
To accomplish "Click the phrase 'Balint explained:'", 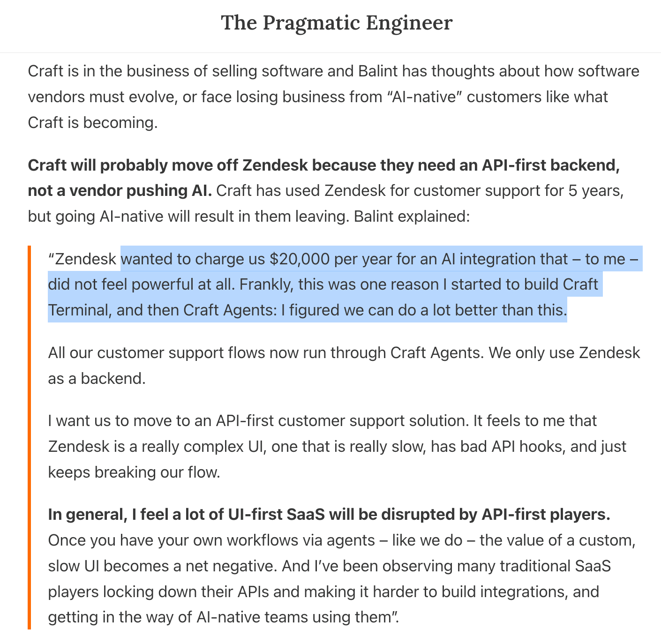I will click(412, 217).
